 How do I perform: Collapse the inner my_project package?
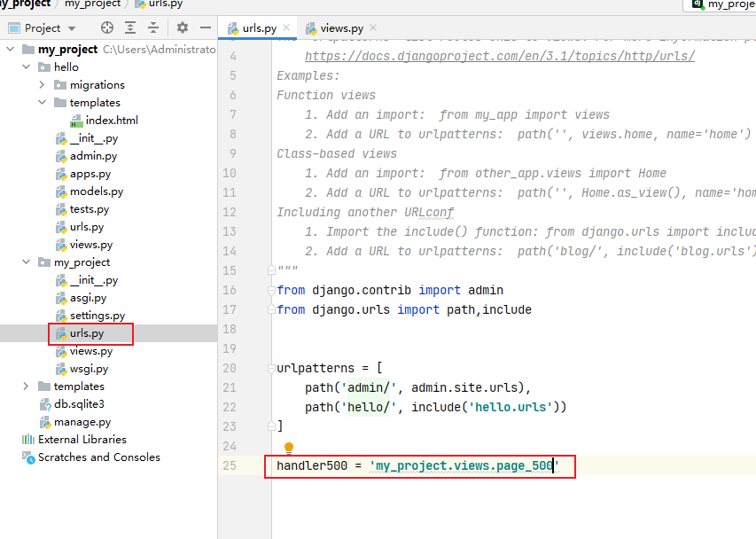coord(27,262)
